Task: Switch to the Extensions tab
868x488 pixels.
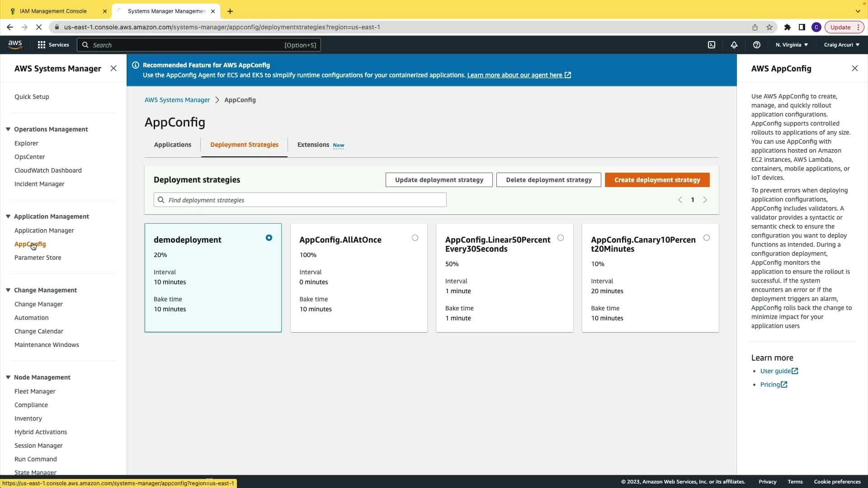Action: pyautogui.click(x=313, y=145)
